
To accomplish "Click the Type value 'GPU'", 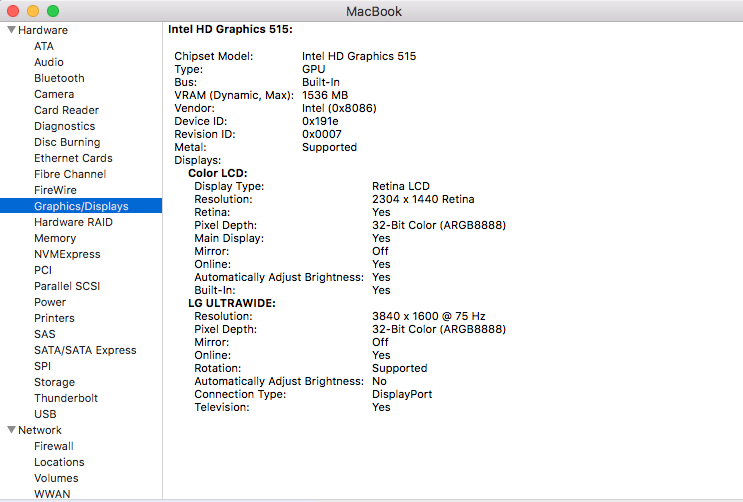I will (314, 69).
